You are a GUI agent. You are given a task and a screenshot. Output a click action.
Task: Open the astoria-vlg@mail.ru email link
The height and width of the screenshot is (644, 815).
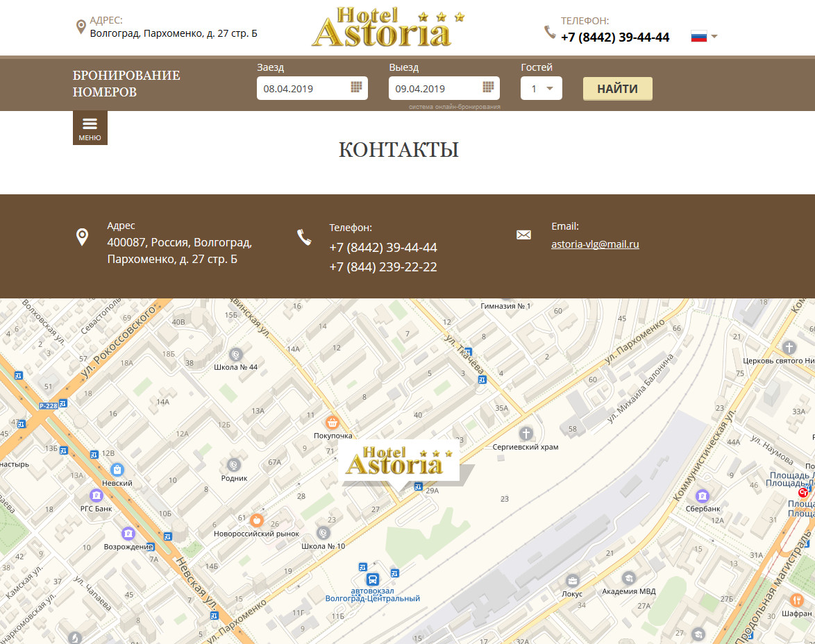tap(595, 244)
